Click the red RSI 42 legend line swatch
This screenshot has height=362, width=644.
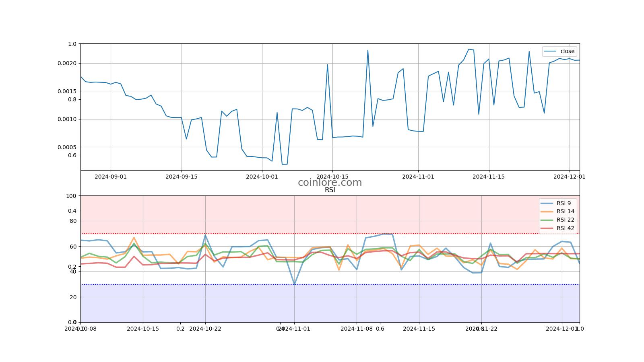(x=547, y=228)
